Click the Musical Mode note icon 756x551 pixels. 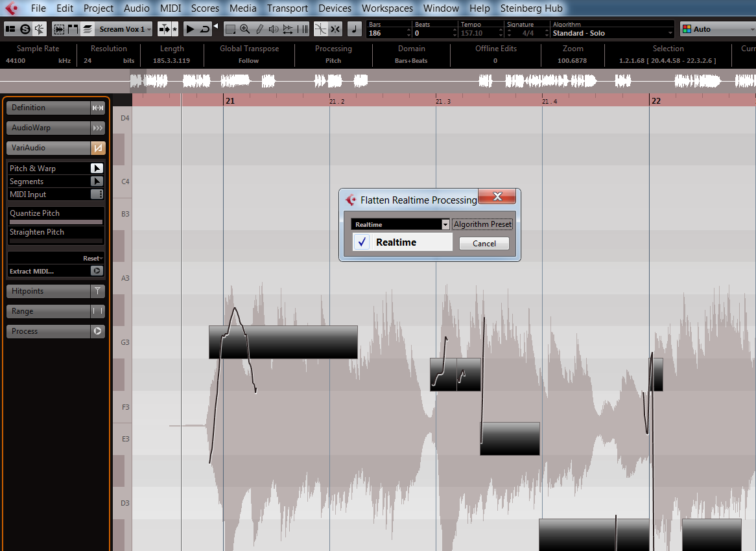(x=355, y=29)
